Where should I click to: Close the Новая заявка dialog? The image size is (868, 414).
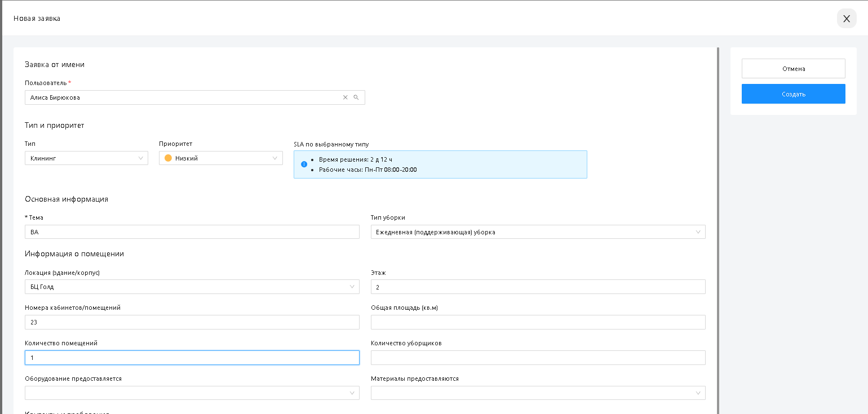tap(846, 19)
